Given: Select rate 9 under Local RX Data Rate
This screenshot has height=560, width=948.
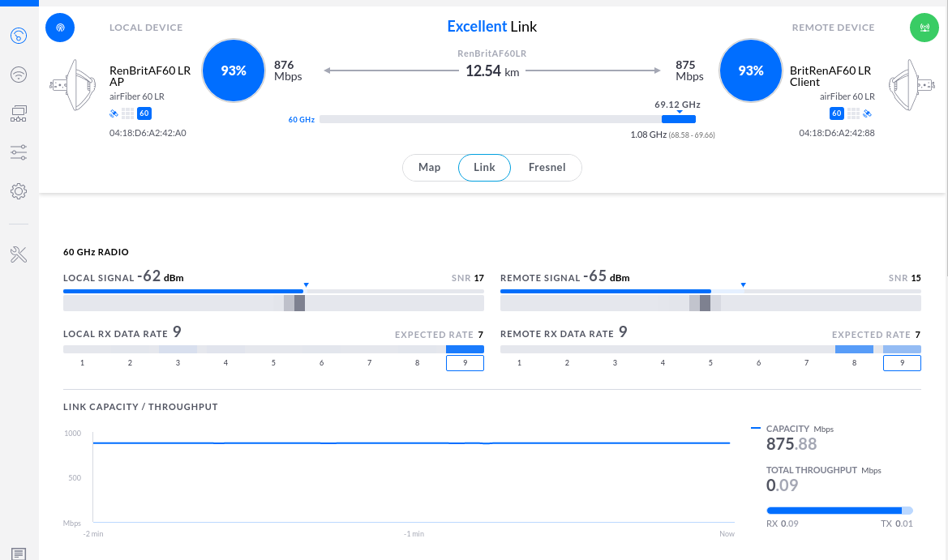Looking at the screenshot, I should [x=465, y=362].
